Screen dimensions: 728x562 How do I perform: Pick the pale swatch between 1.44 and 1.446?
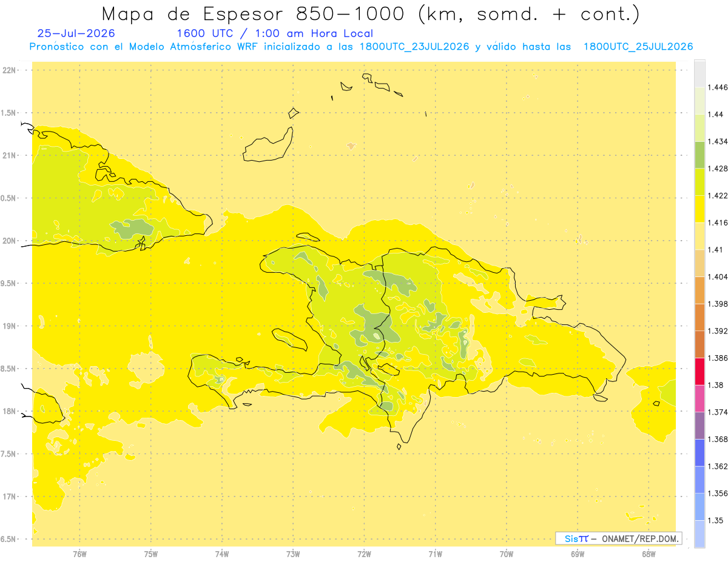(699, 101)
